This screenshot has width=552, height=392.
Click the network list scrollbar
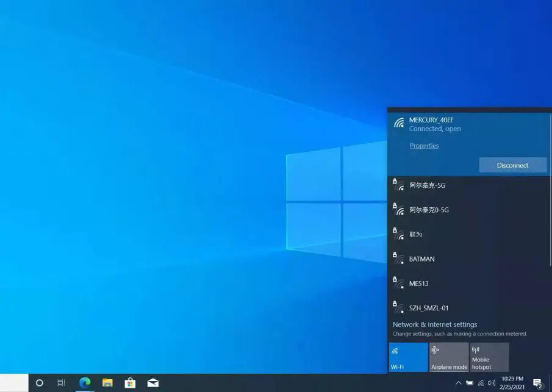[x=551, y=190]
